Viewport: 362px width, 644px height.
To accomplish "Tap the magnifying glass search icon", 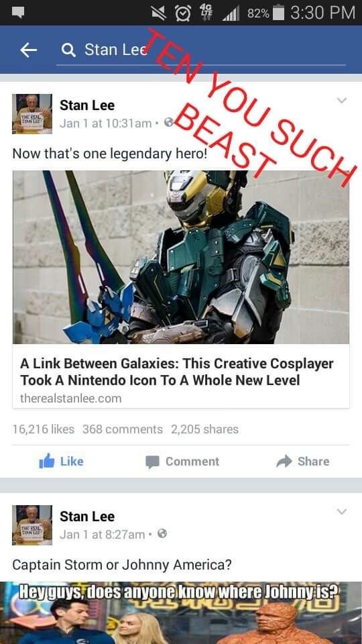I will [x=68, y=50].
